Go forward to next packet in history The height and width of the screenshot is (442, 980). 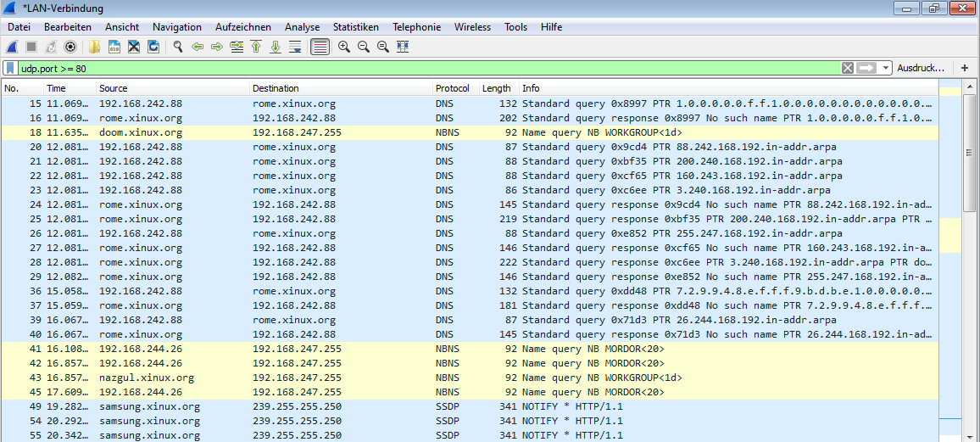coord(217,47)
